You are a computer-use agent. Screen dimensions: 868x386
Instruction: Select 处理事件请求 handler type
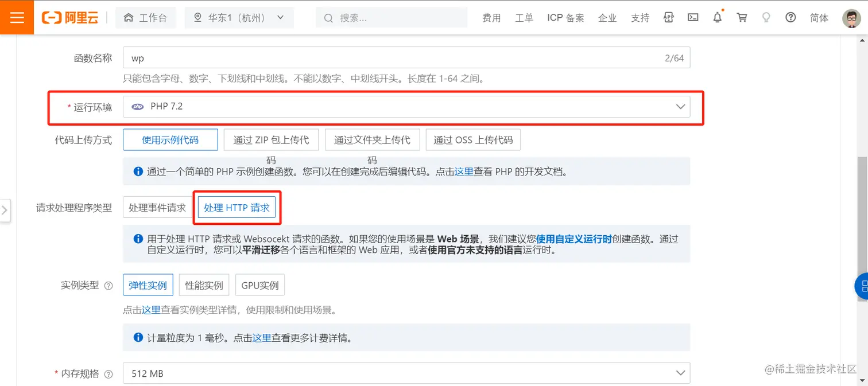click(157, 208)
